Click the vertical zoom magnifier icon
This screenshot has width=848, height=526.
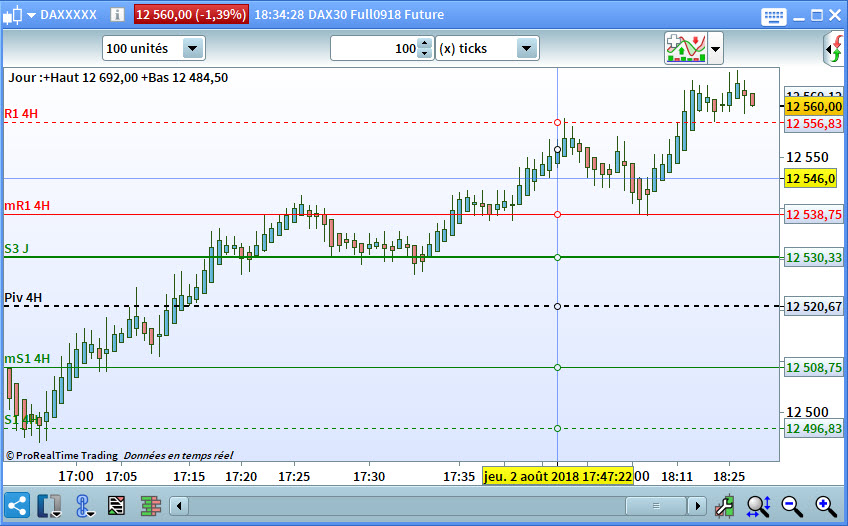point(758,506)
